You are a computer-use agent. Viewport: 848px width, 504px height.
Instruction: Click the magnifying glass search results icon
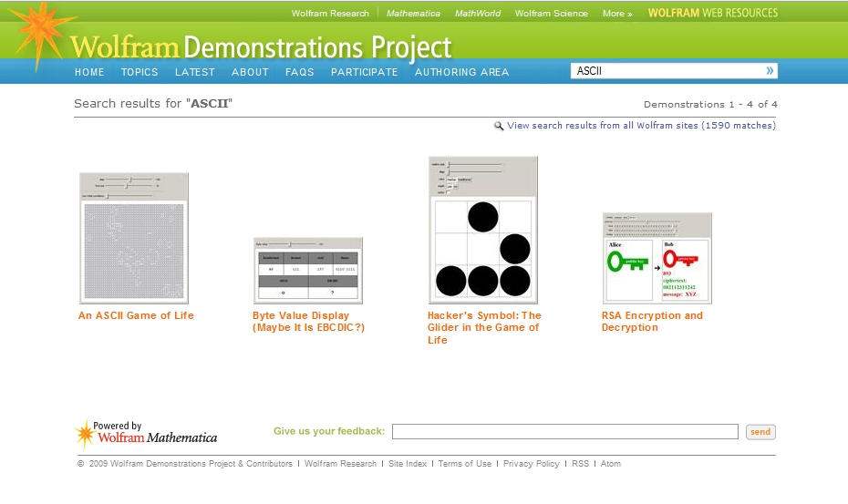click(499, 126)
